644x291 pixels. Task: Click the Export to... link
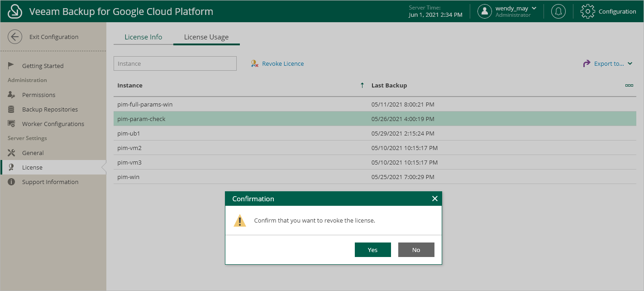point(609,64)
